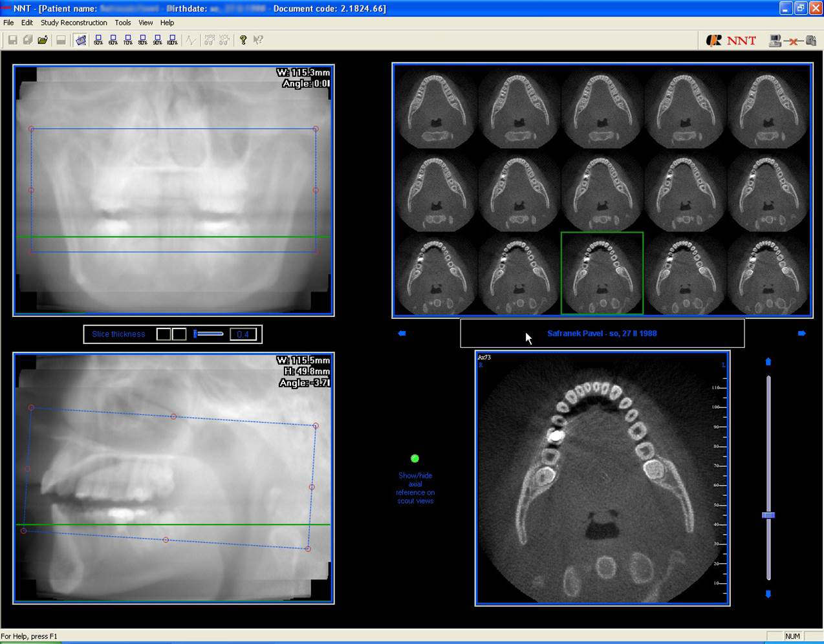Click the Slice thickness slider handle
824x644 pixels.
[x=196, y=334]
